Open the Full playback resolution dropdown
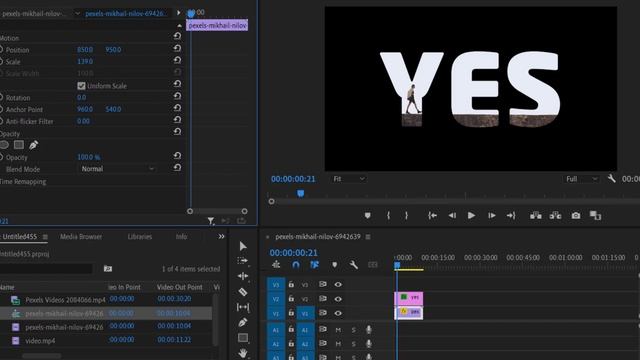Screen dimensions: 640x360 point(581,179)
